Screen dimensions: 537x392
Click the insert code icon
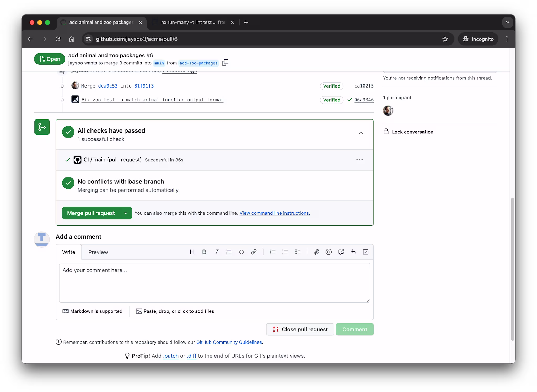[x=241, y=252]
